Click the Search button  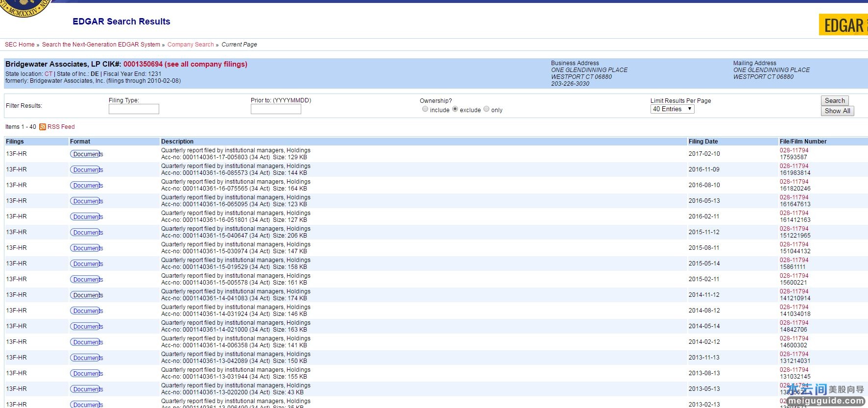pos(835,100)
